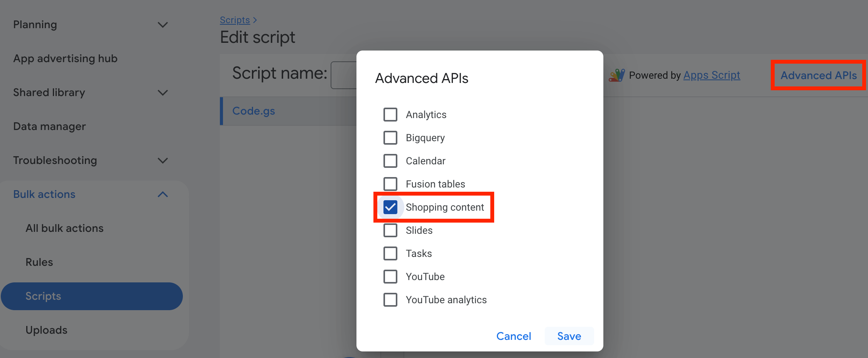868x358 pixels.
Task: Open the Apps Script link
Action: 711,75
